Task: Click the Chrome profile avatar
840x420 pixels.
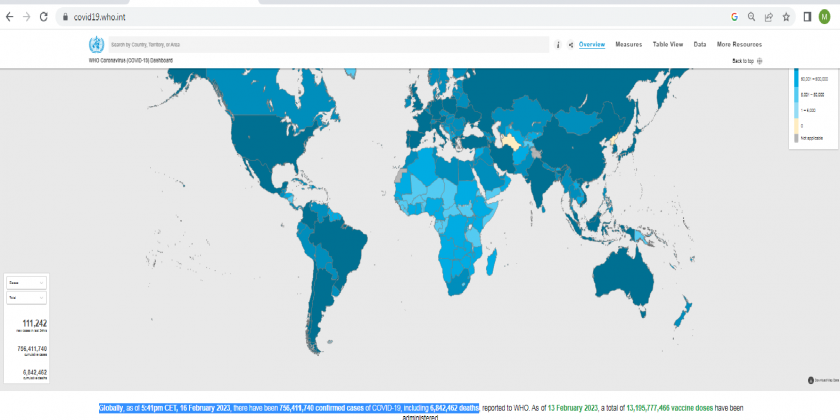Action: (x=825, y=17)
